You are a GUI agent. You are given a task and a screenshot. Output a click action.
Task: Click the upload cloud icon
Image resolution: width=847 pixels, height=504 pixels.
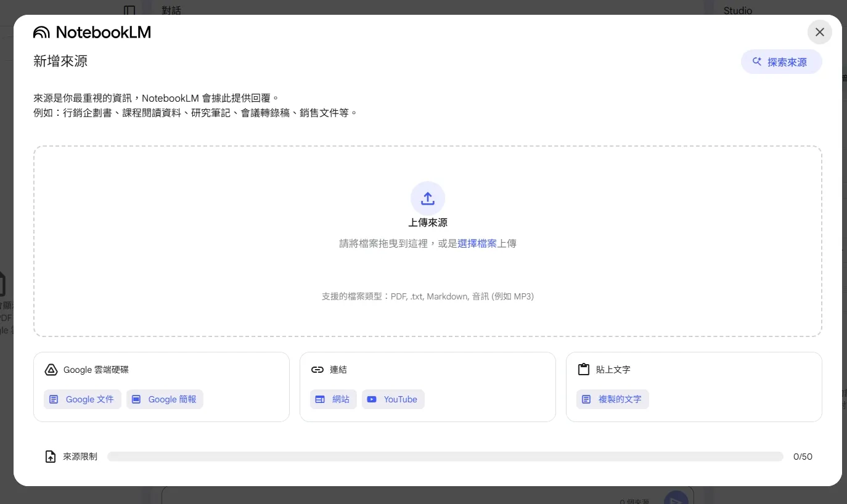428,198
